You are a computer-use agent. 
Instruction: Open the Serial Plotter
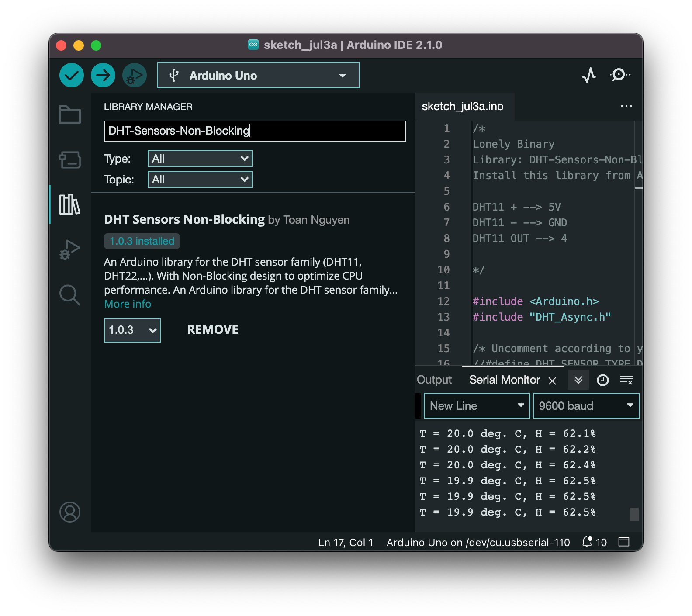click(x=588, y=75)
